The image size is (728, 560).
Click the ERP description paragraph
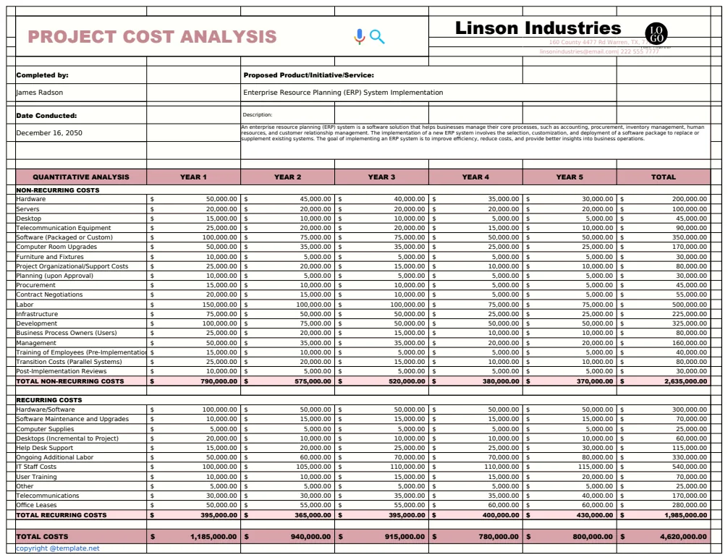473,133
